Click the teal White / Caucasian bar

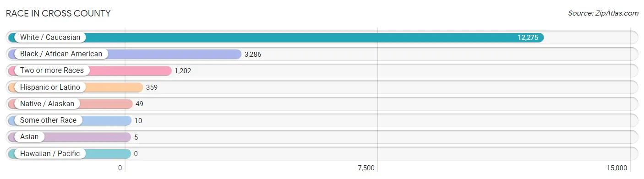click(276, 38)
